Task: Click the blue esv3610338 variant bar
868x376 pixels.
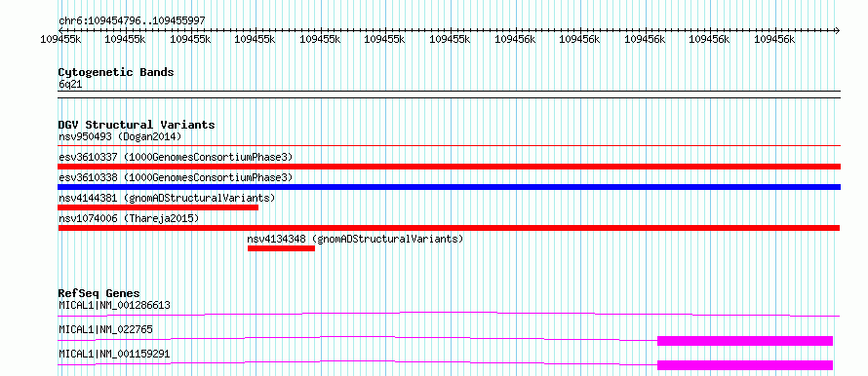Action: 449,187
